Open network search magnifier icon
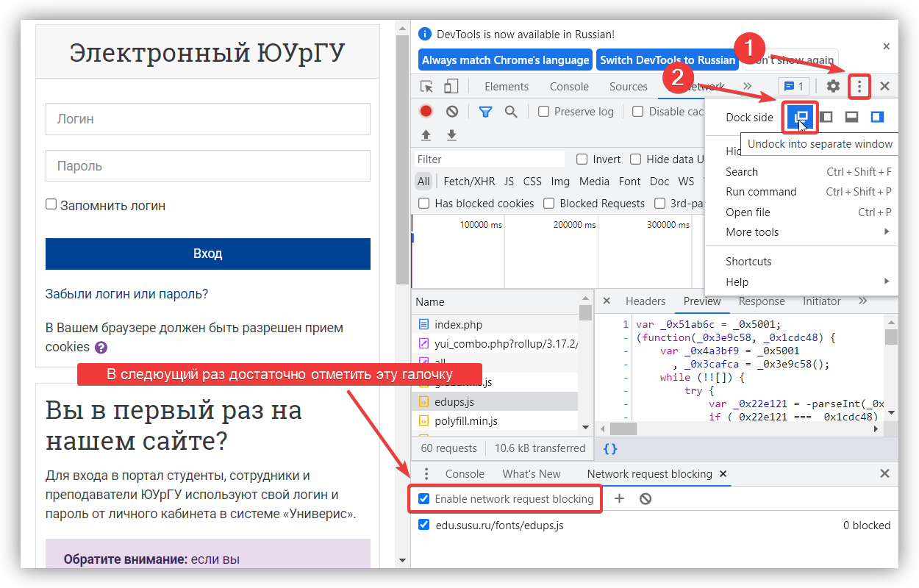The height and width of the screenshot is (588, 919). point(511,112)
